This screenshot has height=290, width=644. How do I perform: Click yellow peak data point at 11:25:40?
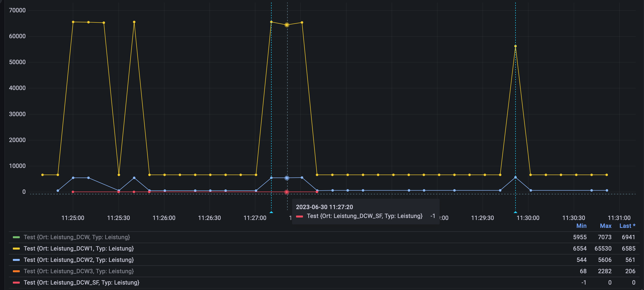134,22
